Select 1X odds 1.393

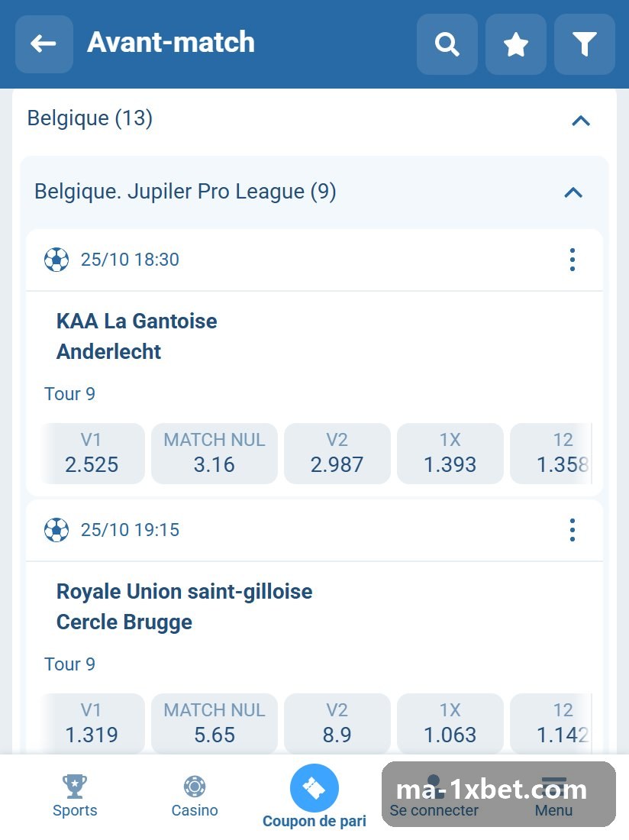point(450,453)
